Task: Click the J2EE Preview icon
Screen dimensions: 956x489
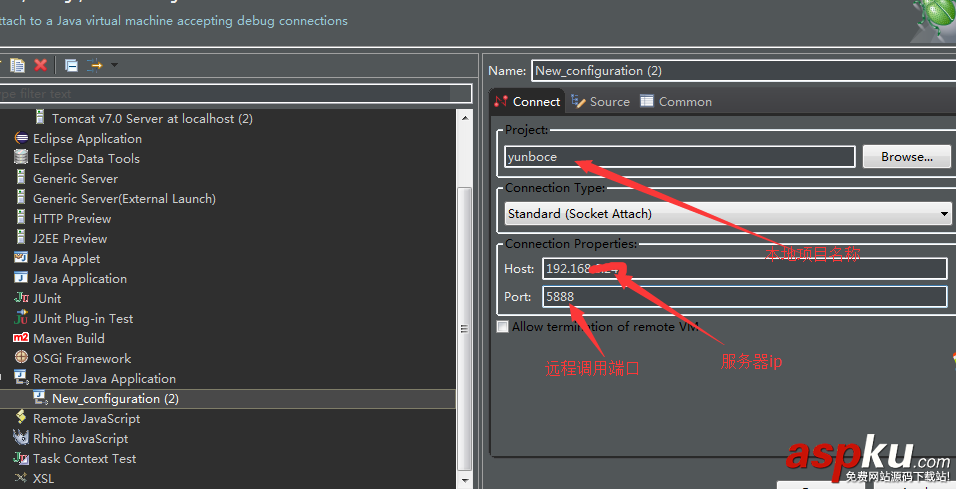Action: [21, 238]
